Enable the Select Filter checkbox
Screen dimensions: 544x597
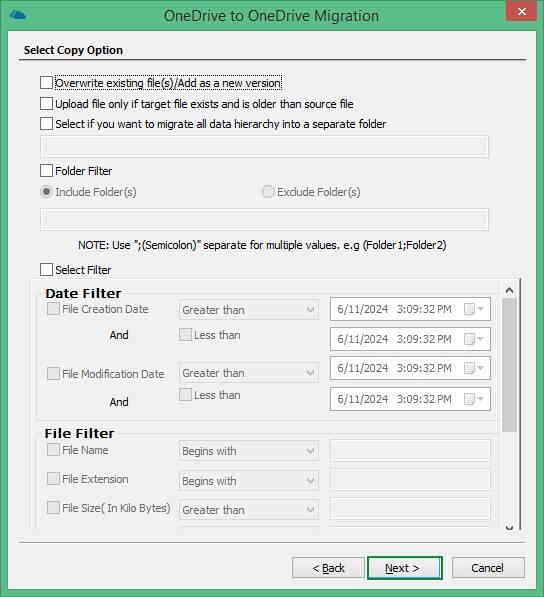pos(46,270)
